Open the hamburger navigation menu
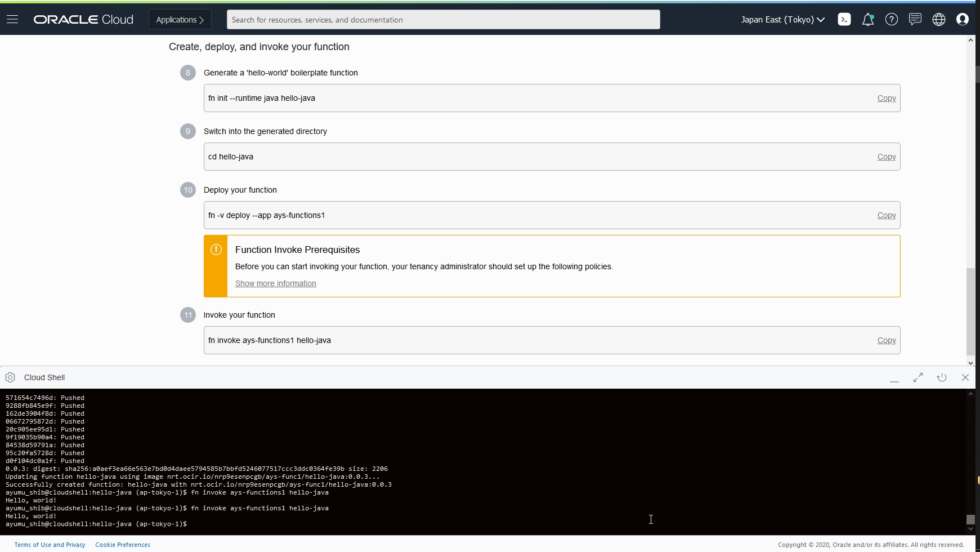This screenshot has width=980, height=552. click(12, 19)
